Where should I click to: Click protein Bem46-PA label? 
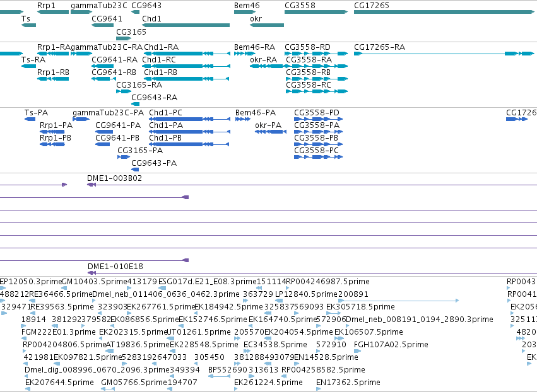[256, 113]
